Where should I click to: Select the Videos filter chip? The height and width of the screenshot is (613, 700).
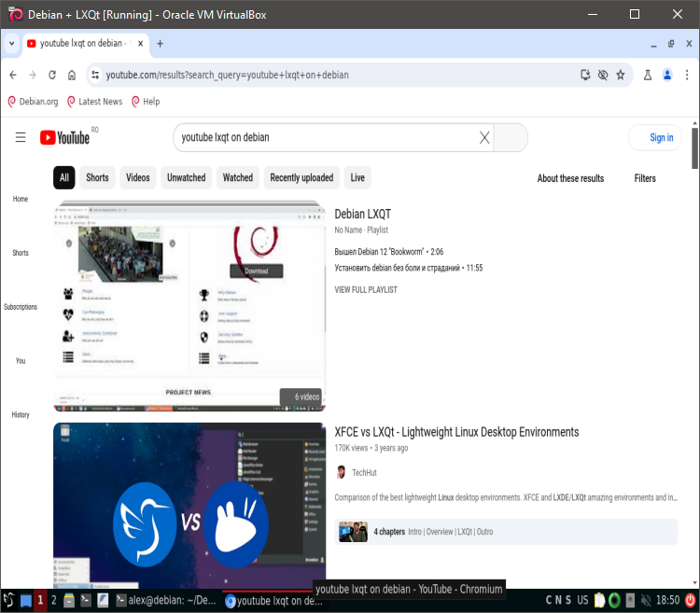(x=138, y=177)
